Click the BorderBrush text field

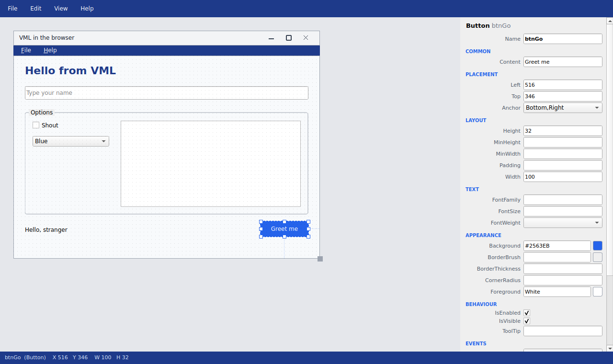point(557,257)
